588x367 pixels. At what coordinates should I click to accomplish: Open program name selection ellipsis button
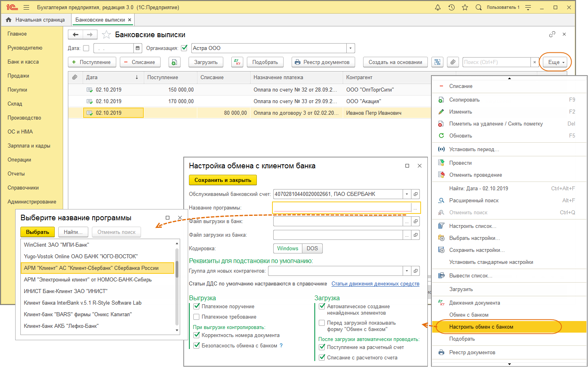click(415, 207)
